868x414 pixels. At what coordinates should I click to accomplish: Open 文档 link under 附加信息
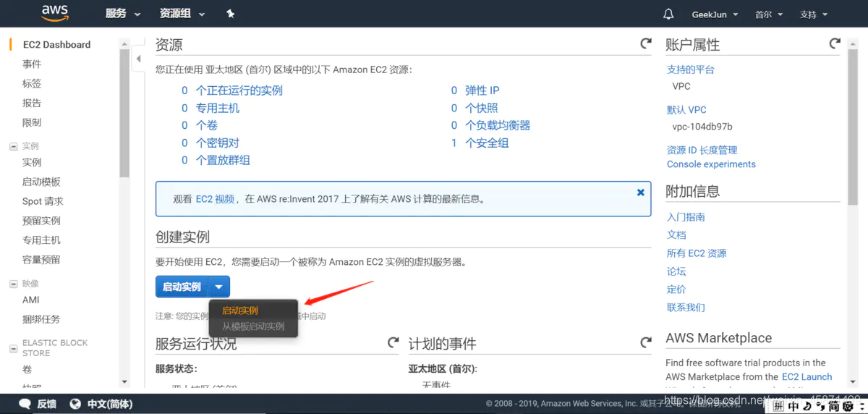pos(676,235)
